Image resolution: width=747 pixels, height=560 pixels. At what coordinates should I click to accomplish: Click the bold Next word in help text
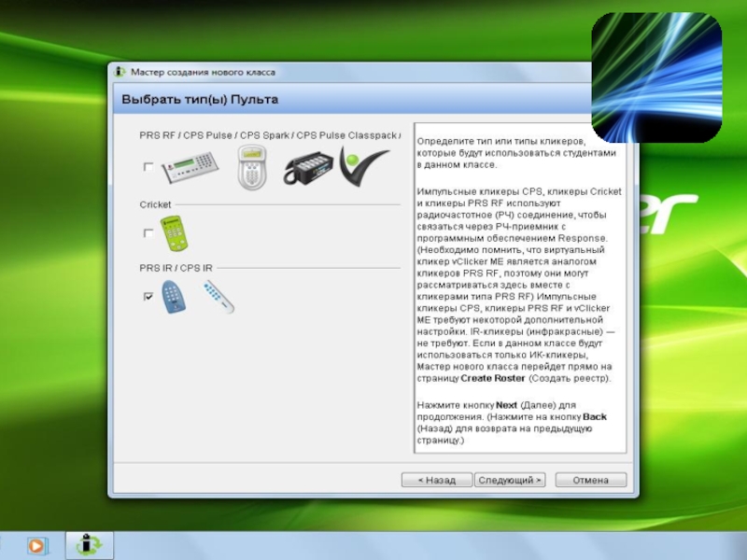tap(506, 405)
